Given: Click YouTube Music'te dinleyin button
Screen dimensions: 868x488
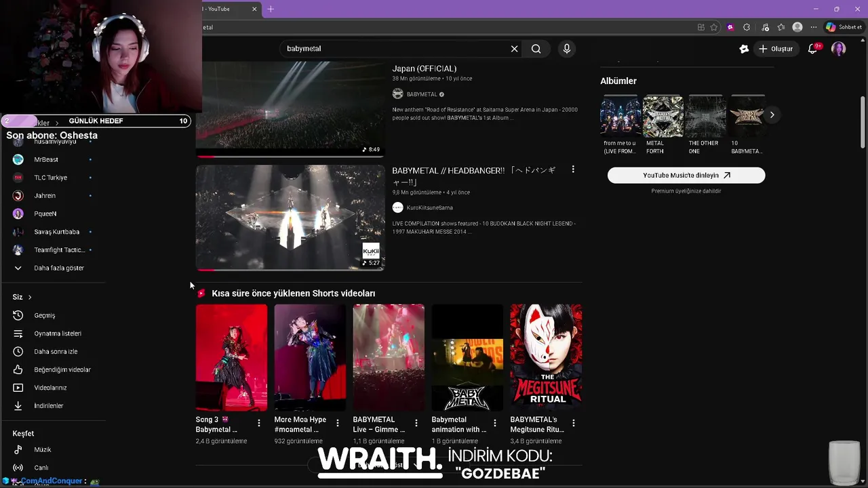Looking at the screenshot, I should (x=686, y=175).
